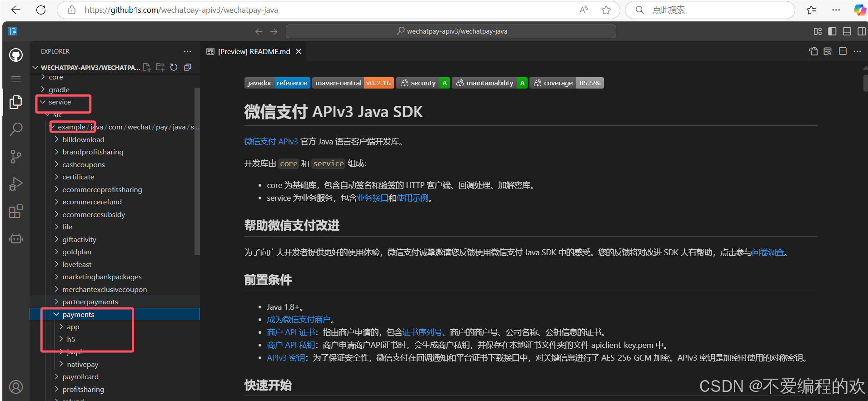The height and width of the screenshot is (401, 868).
Task: Toggle the primary side bar
Action: tap(832, 31)
